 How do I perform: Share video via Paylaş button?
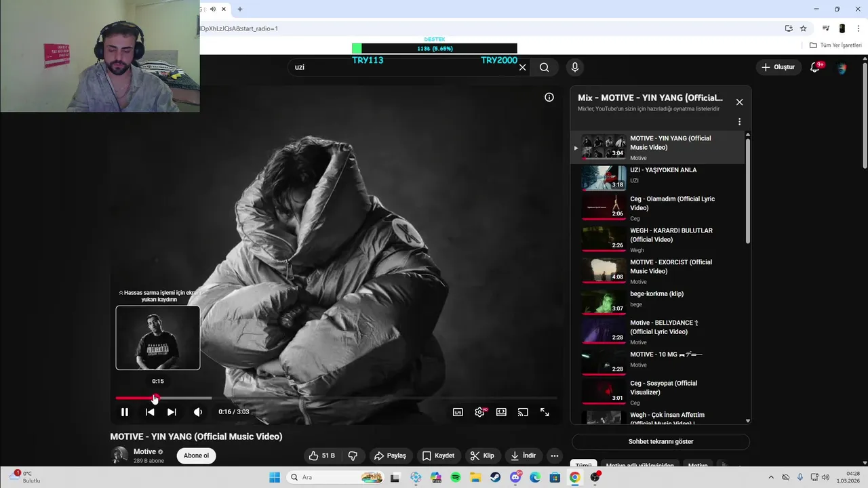point(390,455)
